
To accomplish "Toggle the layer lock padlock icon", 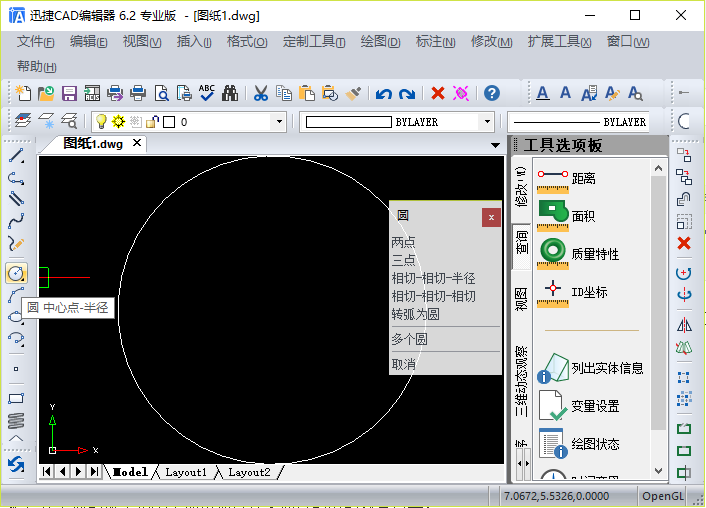I will [153, 122].
